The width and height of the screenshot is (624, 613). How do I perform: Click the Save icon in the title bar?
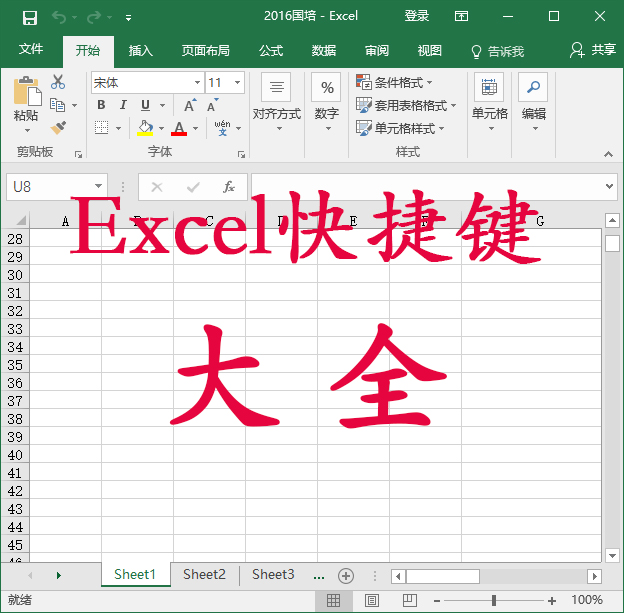point(30,18)
